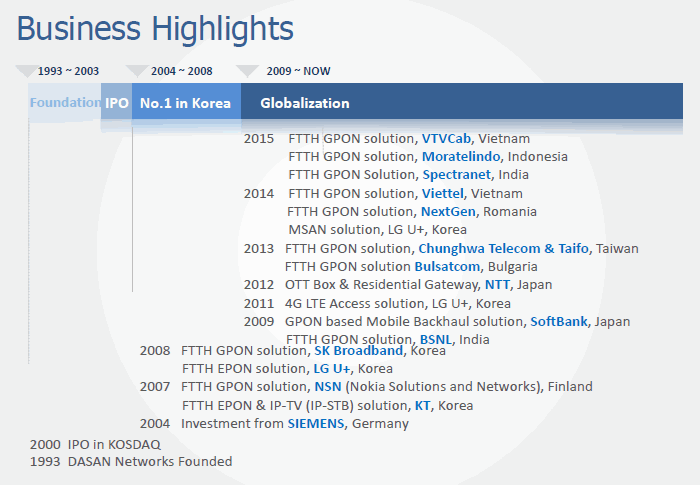This screenshot has height=485, width=700.
Task: Click the Bulsatcom company name
Action: 447,266
